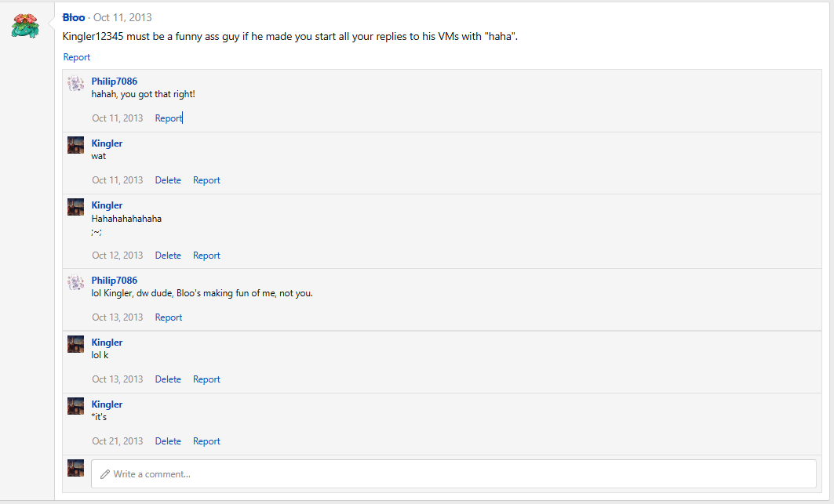Screen dimensions: 834x504
Task: Report Kingler's 'wat' comment
Action: tap(206, 180)
